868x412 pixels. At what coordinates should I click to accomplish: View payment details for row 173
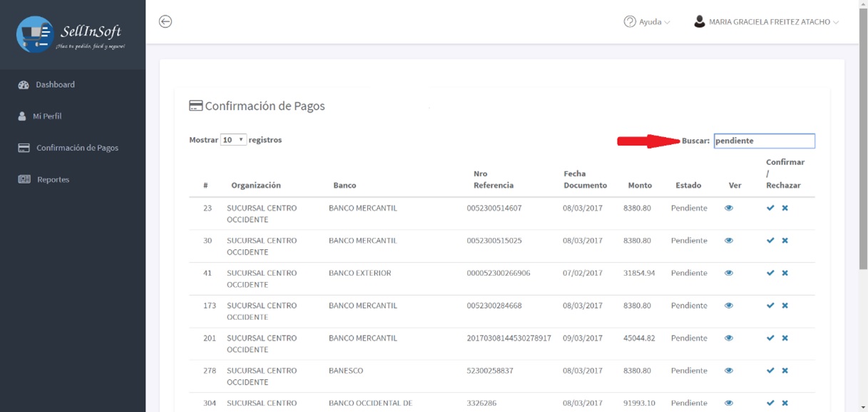pyautogui.click(x=729, y=306)
